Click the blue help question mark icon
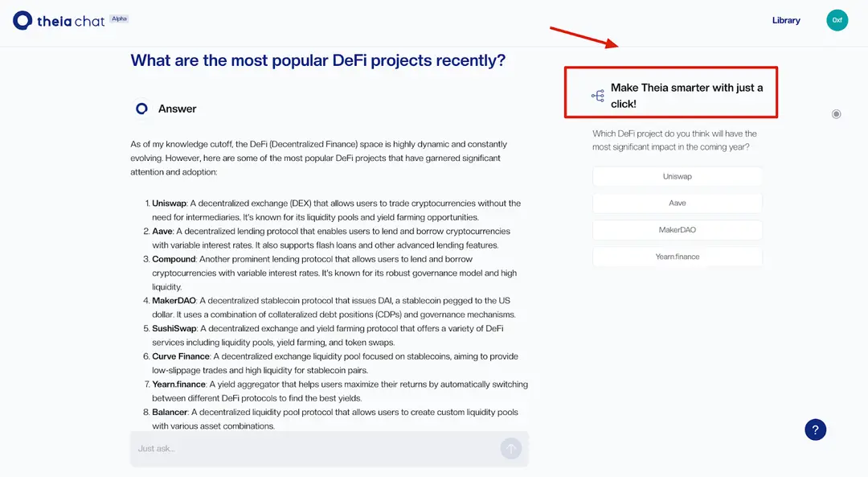The height and width of the screenshot is (477, 868). (816, 430)
